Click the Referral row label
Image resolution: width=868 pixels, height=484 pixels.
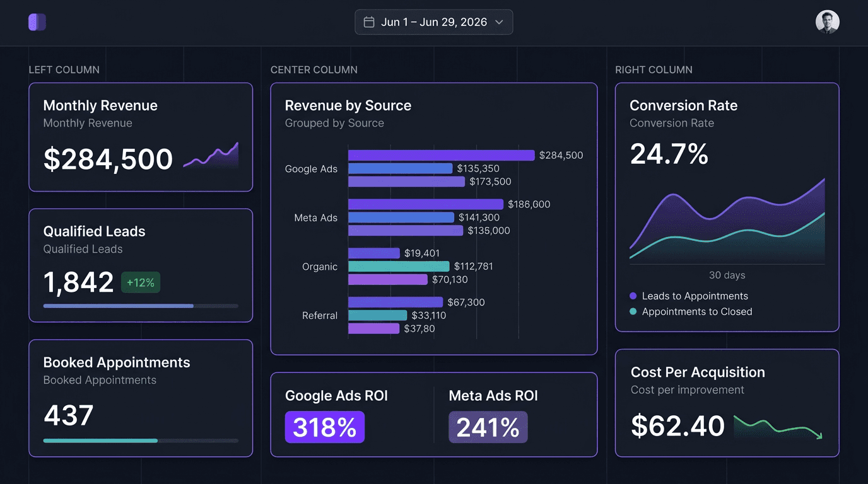coord(320,315)
